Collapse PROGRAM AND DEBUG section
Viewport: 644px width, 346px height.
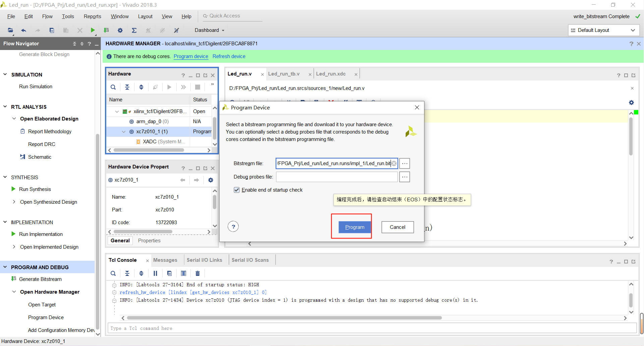pos(5,267)
